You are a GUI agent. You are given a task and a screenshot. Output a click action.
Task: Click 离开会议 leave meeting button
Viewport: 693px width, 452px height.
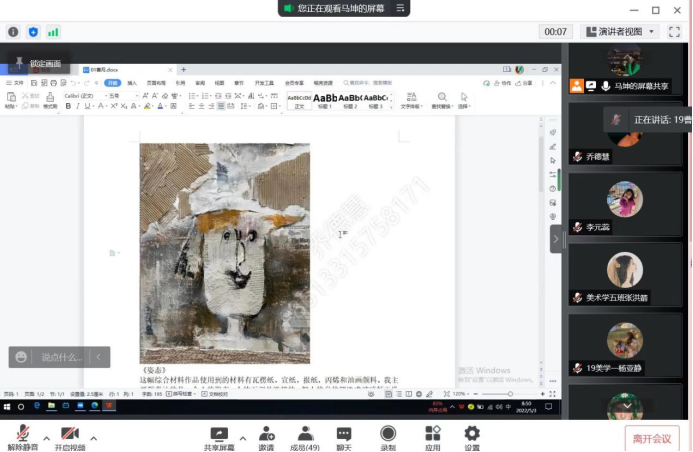[x=652, y=438]
